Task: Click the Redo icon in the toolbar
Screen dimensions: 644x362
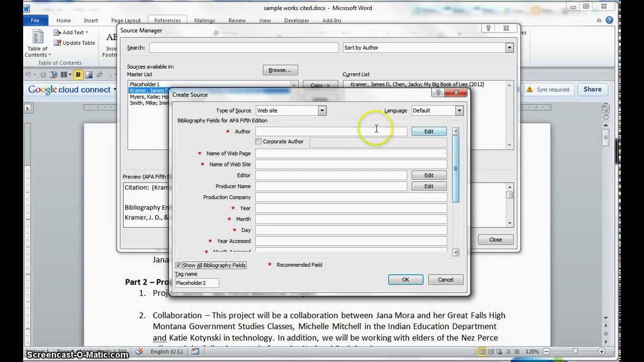Action: coord(43,75)
